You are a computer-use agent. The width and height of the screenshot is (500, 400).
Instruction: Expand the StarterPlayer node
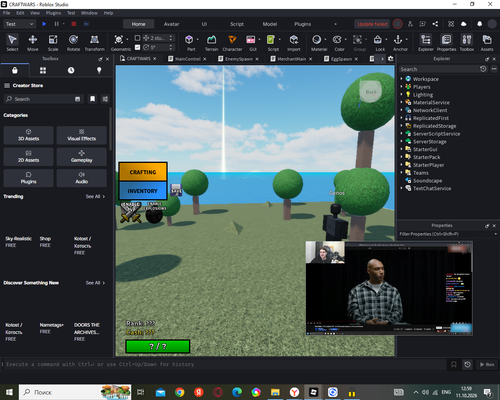click(402, 165)
